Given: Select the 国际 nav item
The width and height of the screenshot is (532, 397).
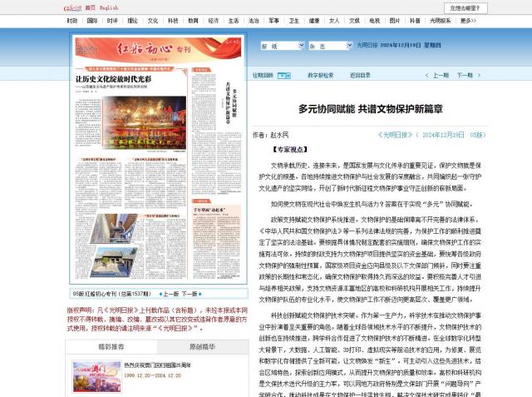Looking at the screenshot, I should tap(91, 20).
